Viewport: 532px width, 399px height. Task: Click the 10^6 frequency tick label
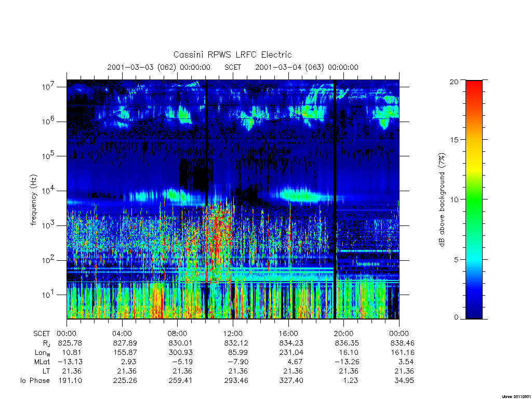(x=49, y=121)
